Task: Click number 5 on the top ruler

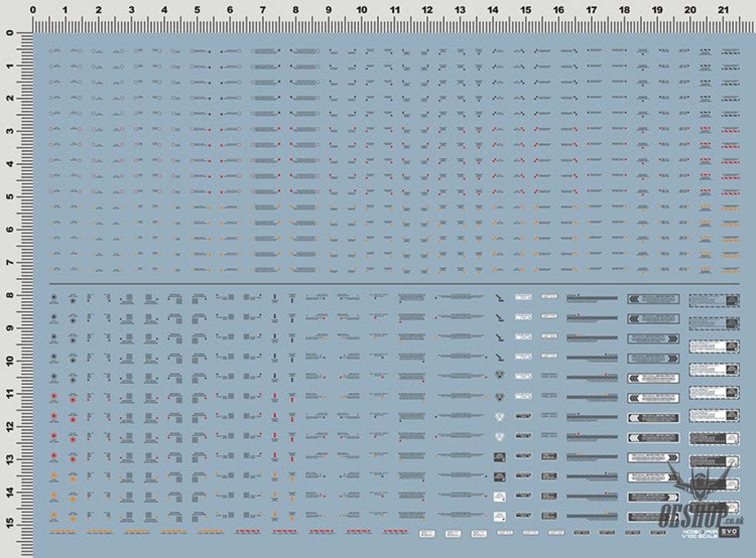Action: point(197,10)
